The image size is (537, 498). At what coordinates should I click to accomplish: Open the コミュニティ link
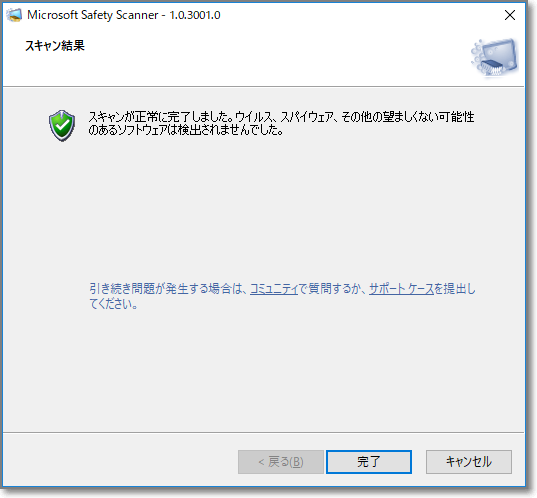[274, 289]
